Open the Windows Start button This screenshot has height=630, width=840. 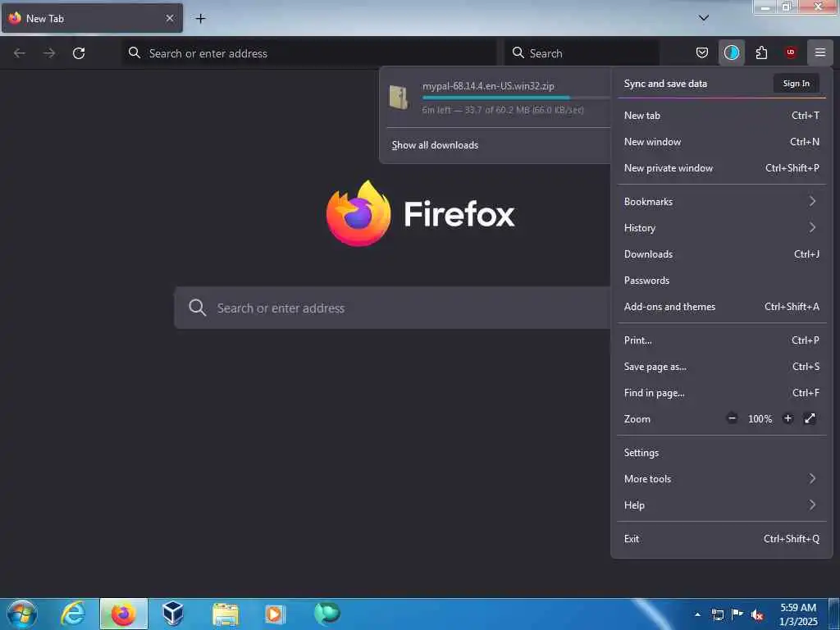(x=22, y=614)
